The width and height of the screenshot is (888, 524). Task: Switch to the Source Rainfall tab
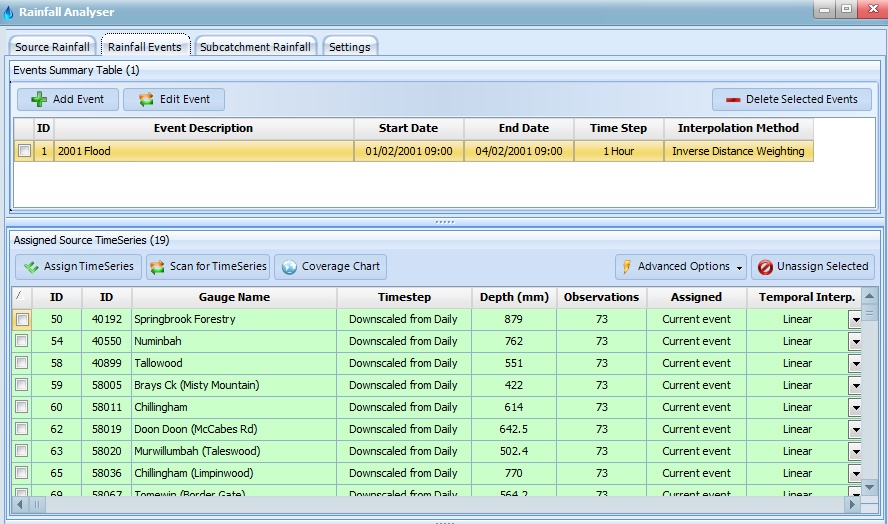tap(52, 47)
